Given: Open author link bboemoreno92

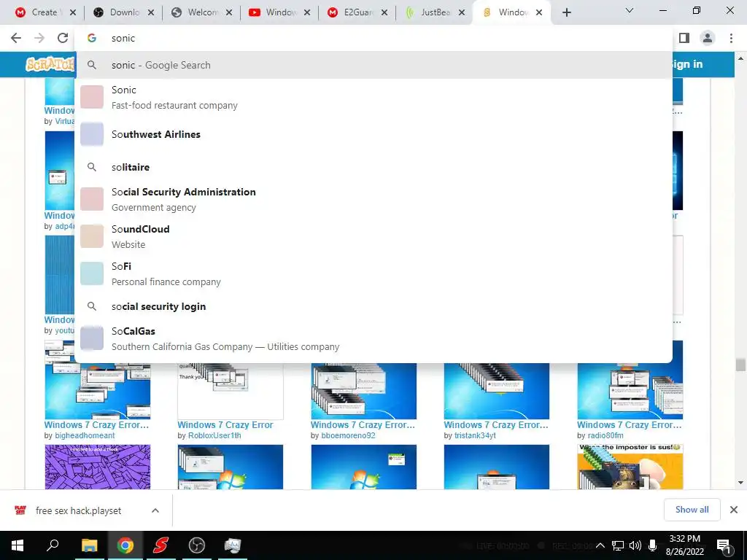Looking at the screenshot, I should tap(348, 436).
